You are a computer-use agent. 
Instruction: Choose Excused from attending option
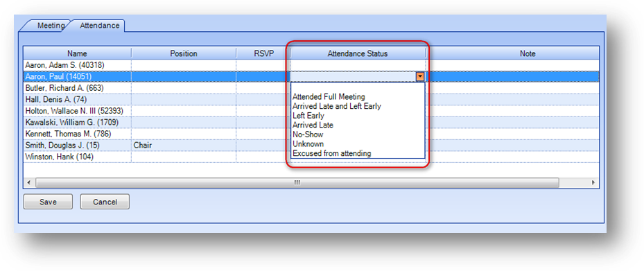[x=332, y=154]
